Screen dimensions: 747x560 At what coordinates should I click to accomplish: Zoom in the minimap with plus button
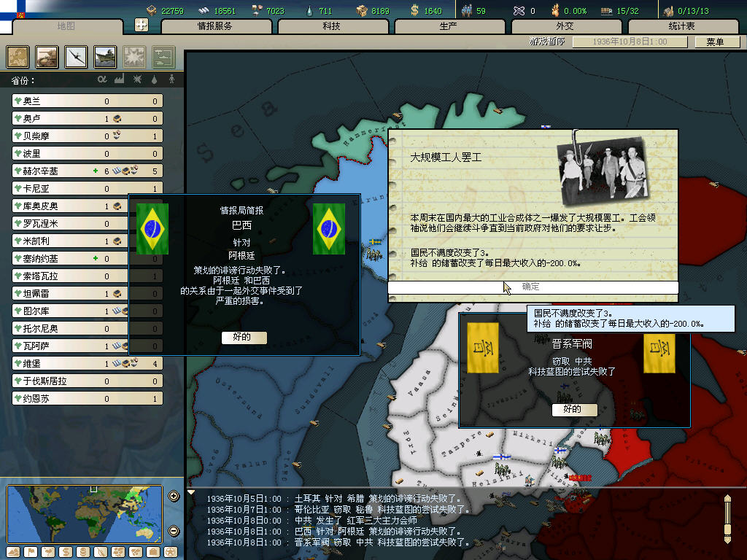coord(174,496)
